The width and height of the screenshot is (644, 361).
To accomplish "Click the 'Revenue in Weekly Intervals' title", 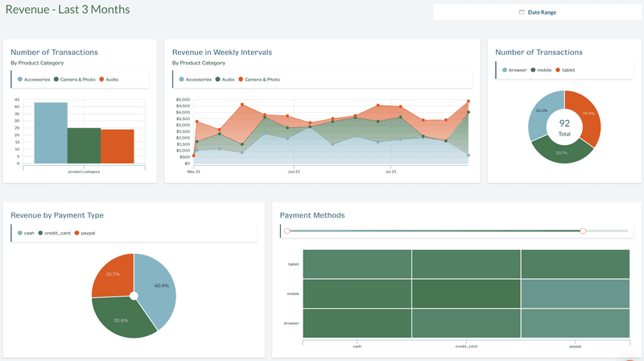I will click(x=222, y=52).
